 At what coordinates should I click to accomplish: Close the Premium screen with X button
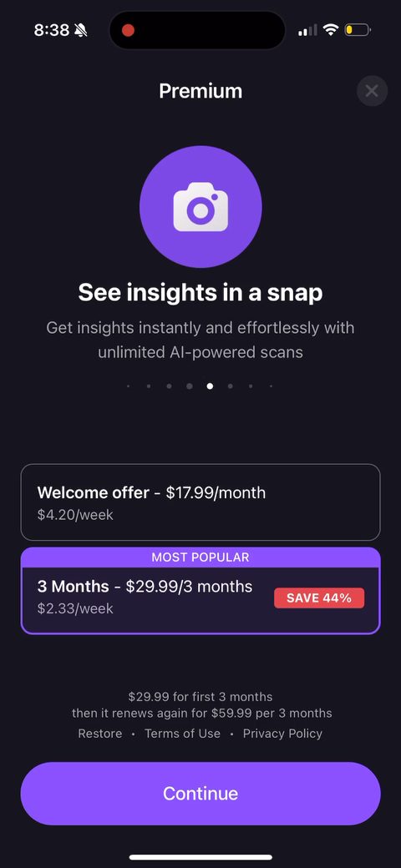pyautogui.click(x=372, y=91)
